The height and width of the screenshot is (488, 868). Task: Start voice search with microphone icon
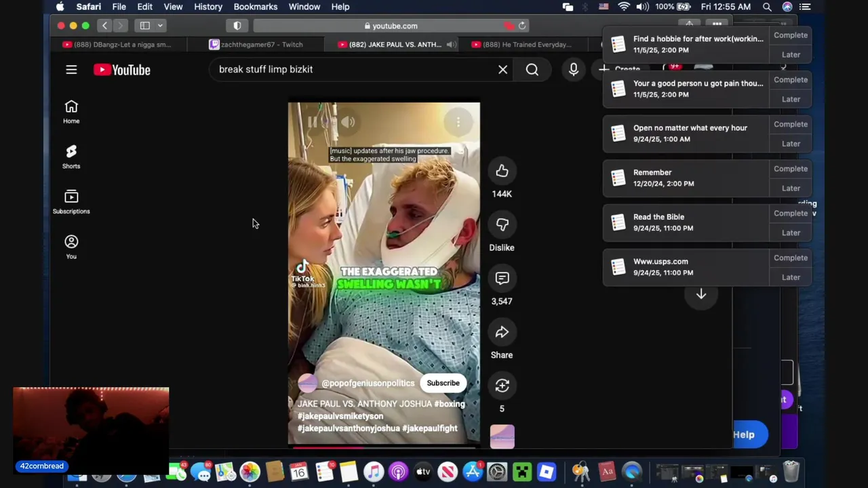[574, 69]
